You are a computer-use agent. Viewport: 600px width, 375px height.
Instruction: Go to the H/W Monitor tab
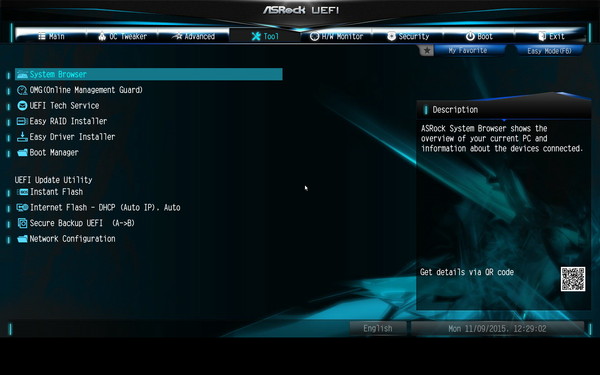point(336,36)
